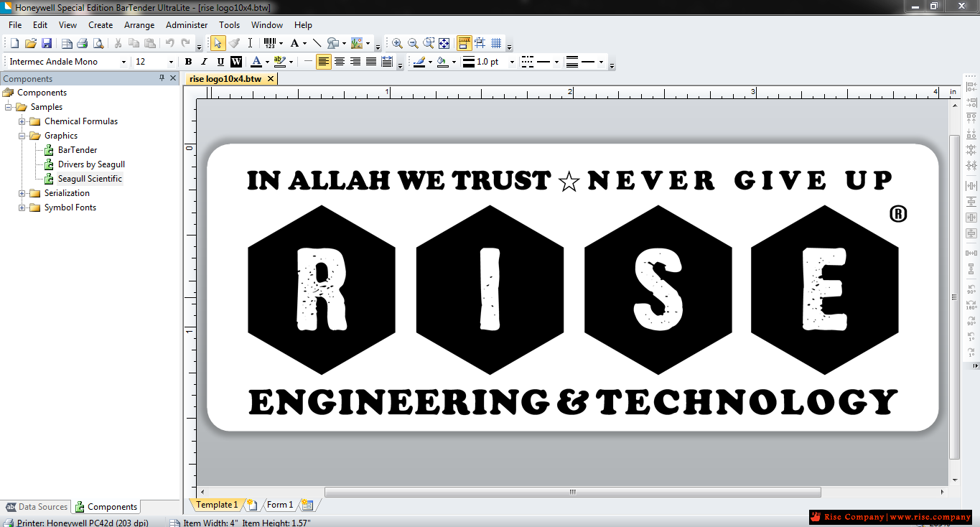The height and width of the screenshot is (527, 980).
Task: Activate the zoom to selection tool
Action: pos(429,44)
